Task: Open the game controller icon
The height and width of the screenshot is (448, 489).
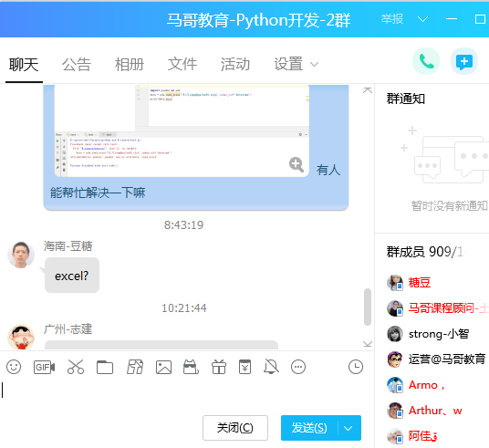Action: point(191,367)
